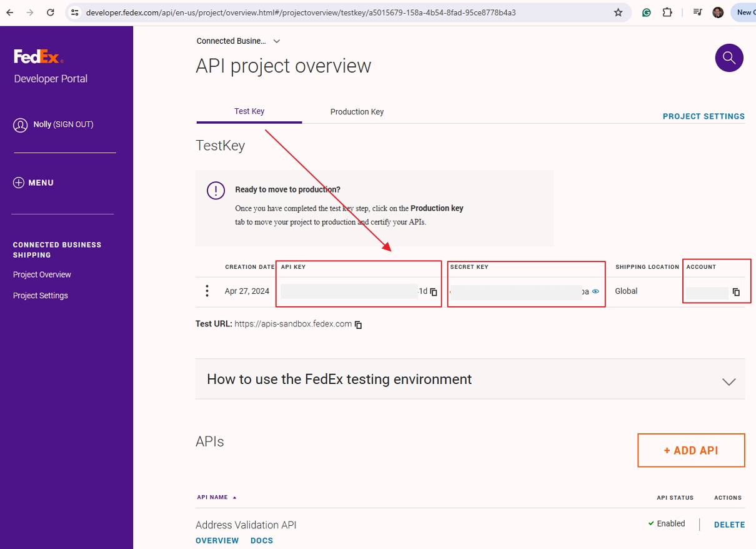
Task: Click the API STATUS column header
Action: [x=675, y=498]
